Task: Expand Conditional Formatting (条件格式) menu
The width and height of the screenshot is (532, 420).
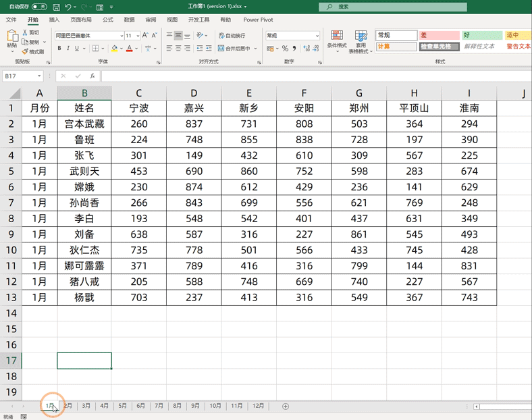Action: click(x=337, y=42)
